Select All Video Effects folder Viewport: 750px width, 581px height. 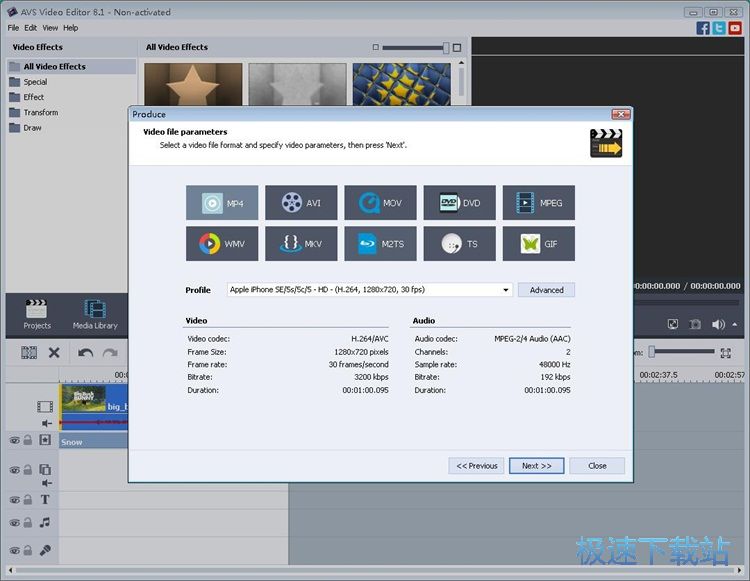pyautogui.click(x=72, y=66)
